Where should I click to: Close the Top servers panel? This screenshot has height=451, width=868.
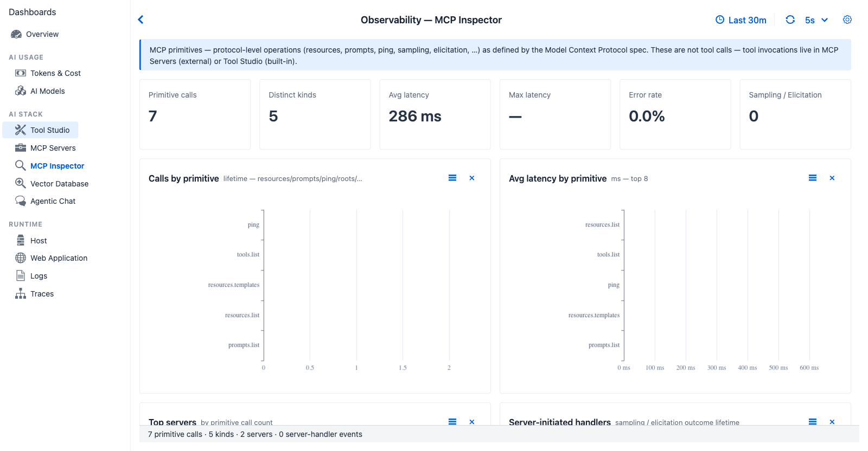(x=472, y=421)
